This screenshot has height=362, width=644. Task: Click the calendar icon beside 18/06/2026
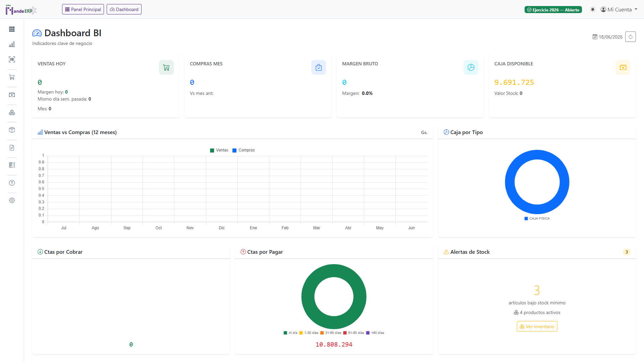point(595,37)
